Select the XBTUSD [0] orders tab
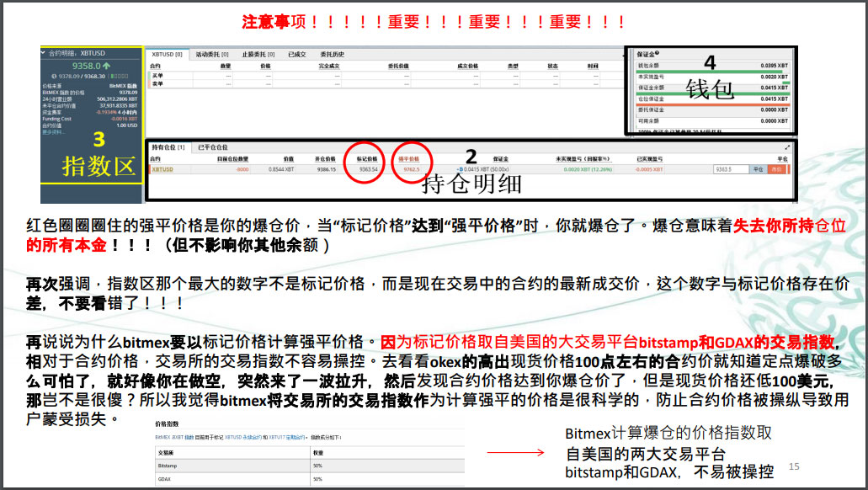This screenshot has width=868, height=490. 167,54
